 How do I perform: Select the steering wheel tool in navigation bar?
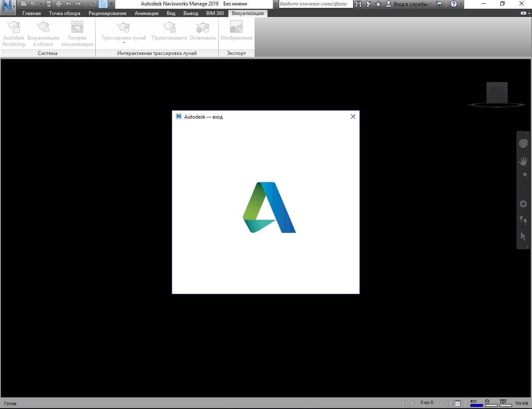tap(523, 144)
